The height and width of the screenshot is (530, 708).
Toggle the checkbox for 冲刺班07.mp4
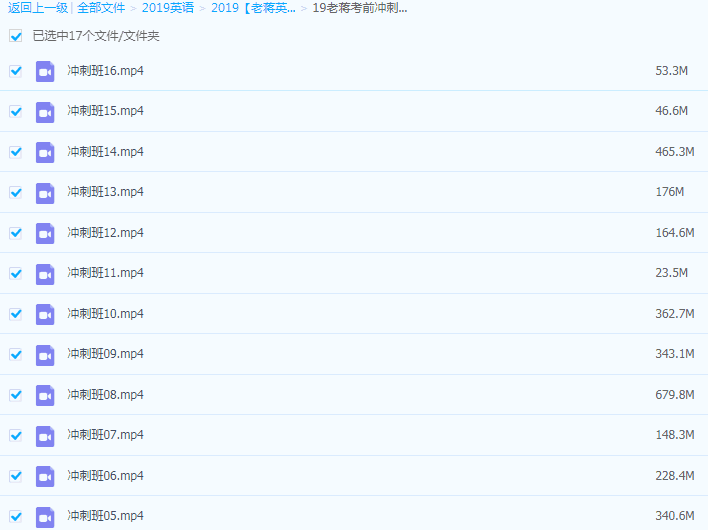click(x=16, y=435)
